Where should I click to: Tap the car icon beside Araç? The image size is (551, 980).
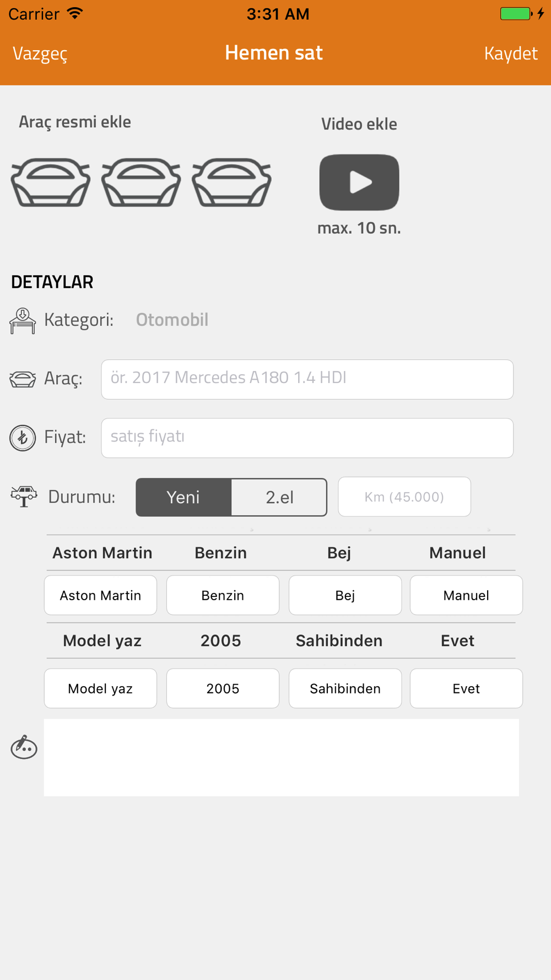[x=23, y=379]
